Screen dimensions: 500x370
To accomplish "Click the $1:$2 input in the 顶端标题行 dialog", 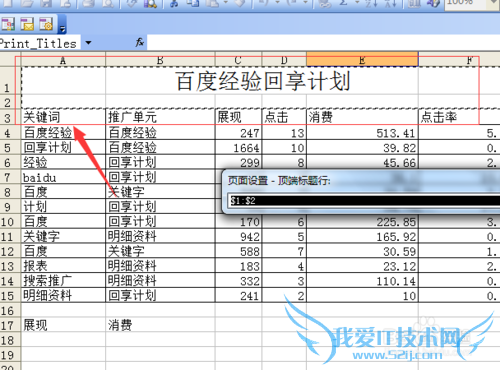I will tap(364, 200).
